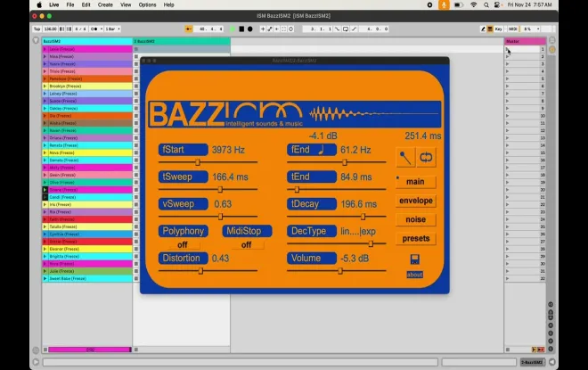Open the noise page in BazzISM
Image resolution: width=588 pixels, height=370 pixels.
pyautogui.click(x=415, y=219)
